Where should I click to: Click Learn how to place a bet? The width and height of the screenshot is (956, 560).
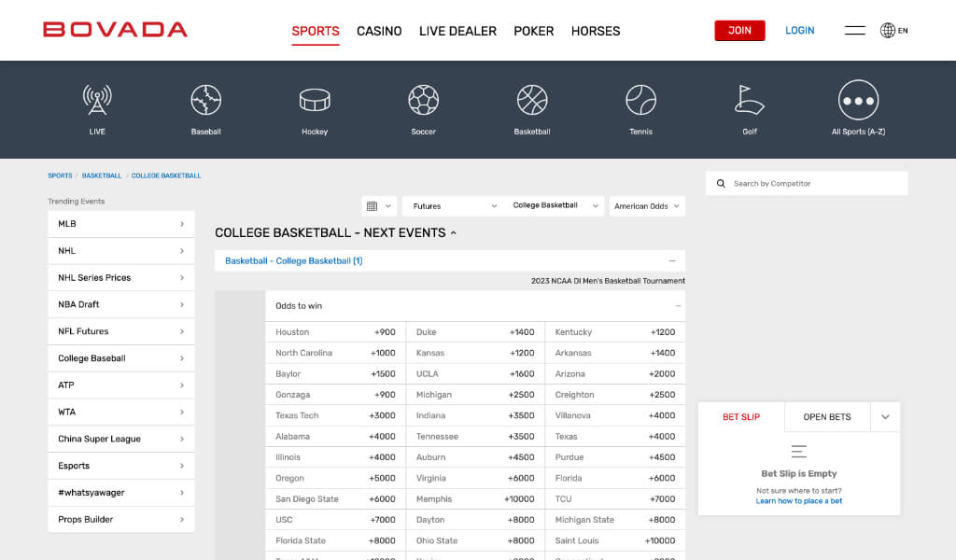(x=799, y=501)
